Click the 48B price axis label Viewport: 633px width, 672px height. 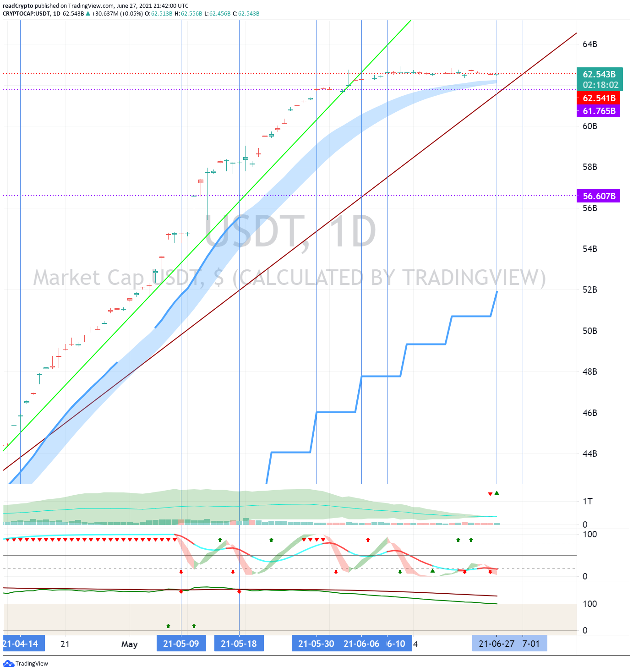(x=590, y=372)
